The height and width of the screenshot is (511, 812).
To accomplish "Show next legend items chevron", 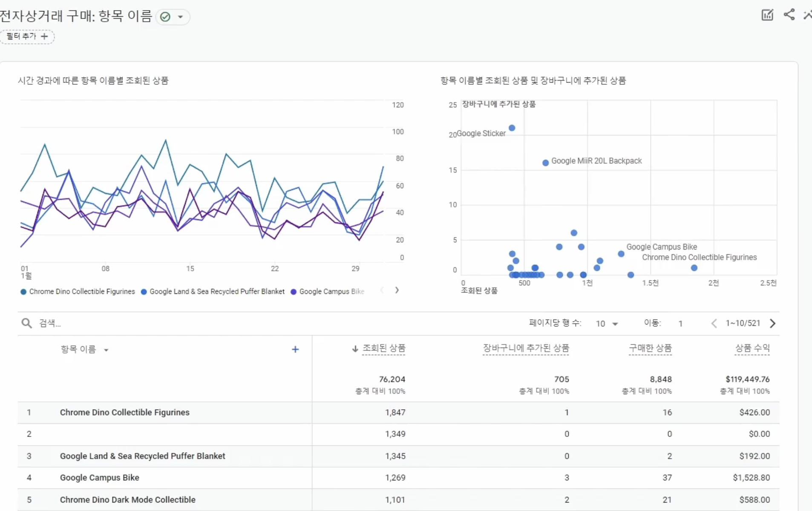I will (x=397, y=290).
